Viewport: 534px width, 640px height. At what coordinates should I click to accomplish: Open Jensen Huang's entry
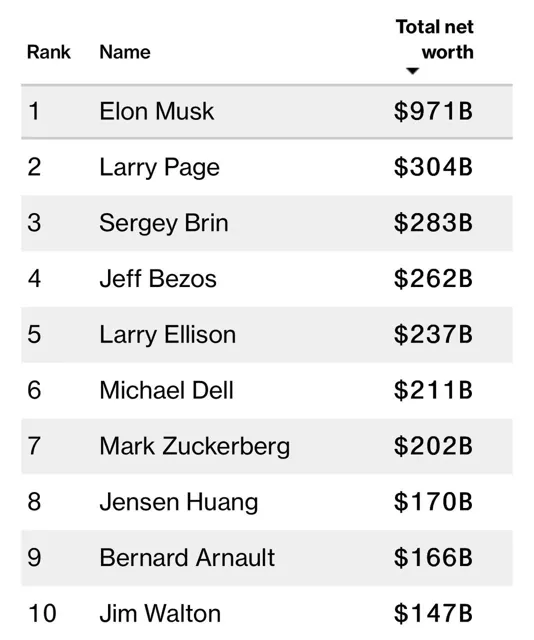pos(179,502)
